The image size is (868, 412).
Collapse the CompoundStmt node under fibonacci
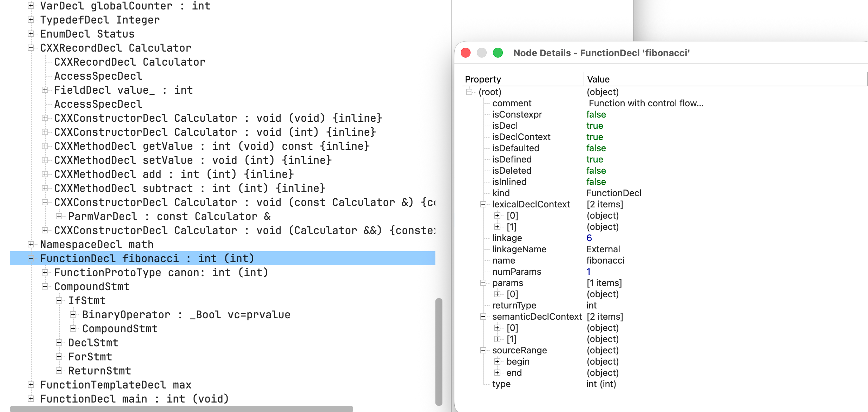coord(45,286)
